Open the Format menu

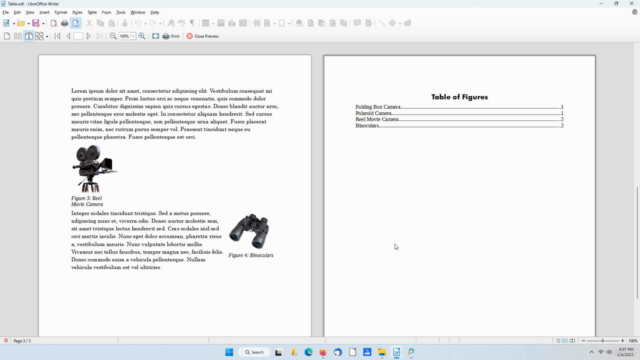[x=60, y=12]
